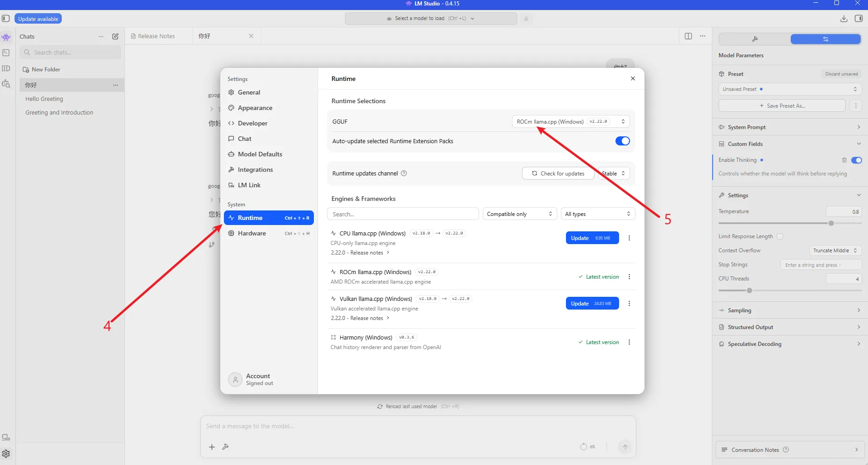Click the eject model icon in top bar
Image resolution: width=868 pixels, height=465 pixels.
click(526, 19)
